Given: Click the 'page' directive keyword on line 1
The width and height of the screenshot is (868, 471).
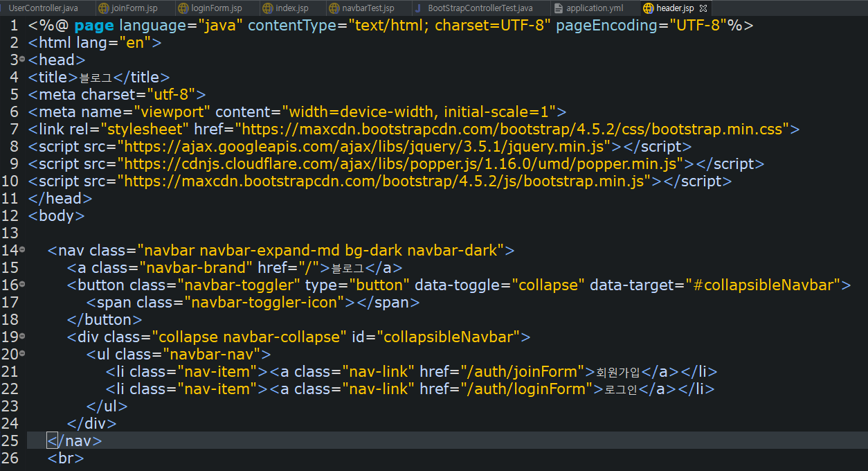Looking at the screenshot, I should [94, 26].
